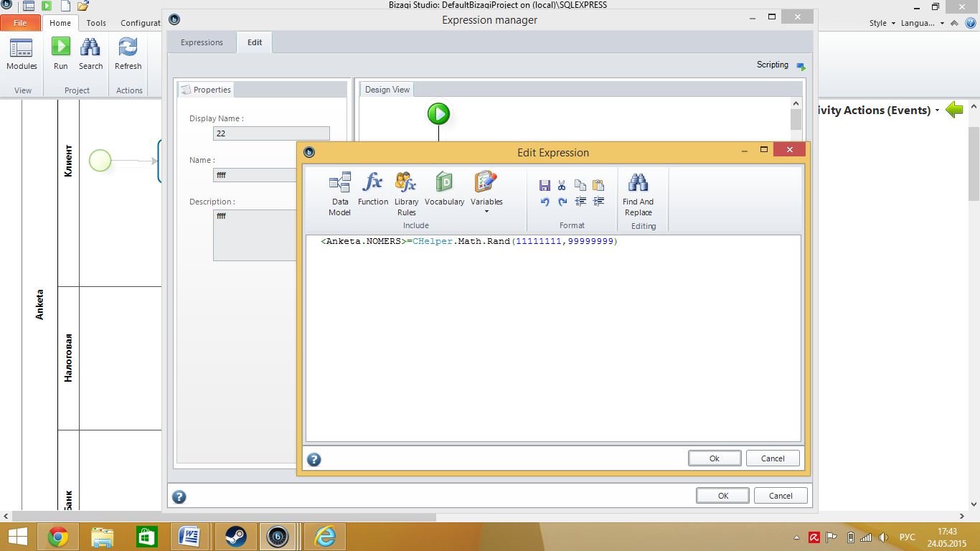This screenshot has width=980, height=551.
Task: Open File Explorer from taskbar
Action: [x=103, y=536]
